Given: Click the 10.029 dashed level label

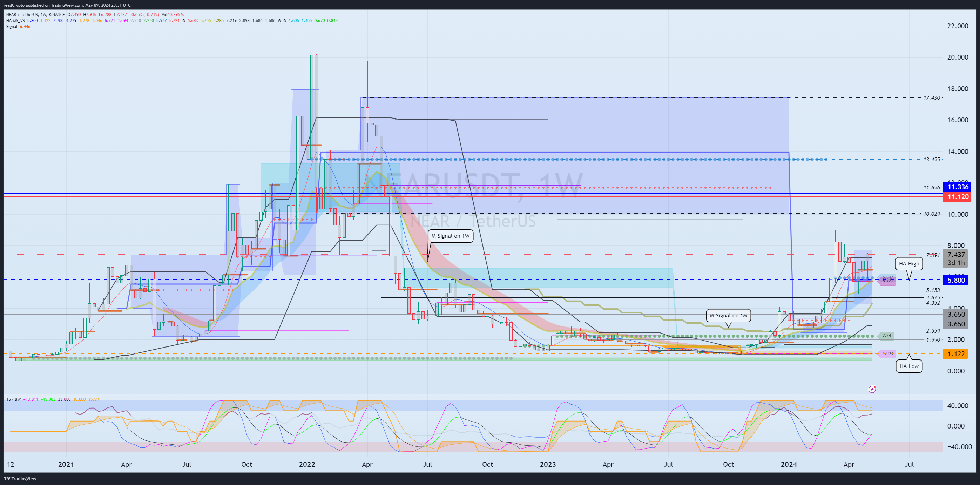Looking at the screenshot, I should 932,214.
